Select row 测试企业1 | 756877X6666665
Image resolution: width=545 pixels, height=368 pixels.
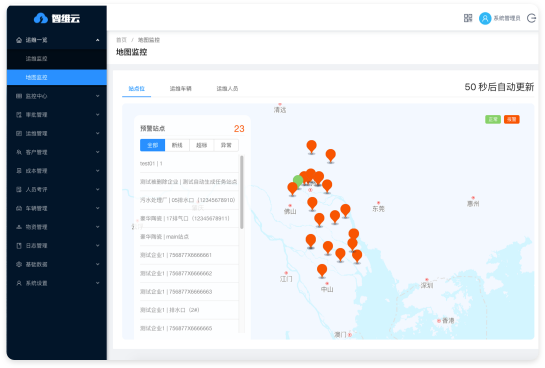coord(189,328)
